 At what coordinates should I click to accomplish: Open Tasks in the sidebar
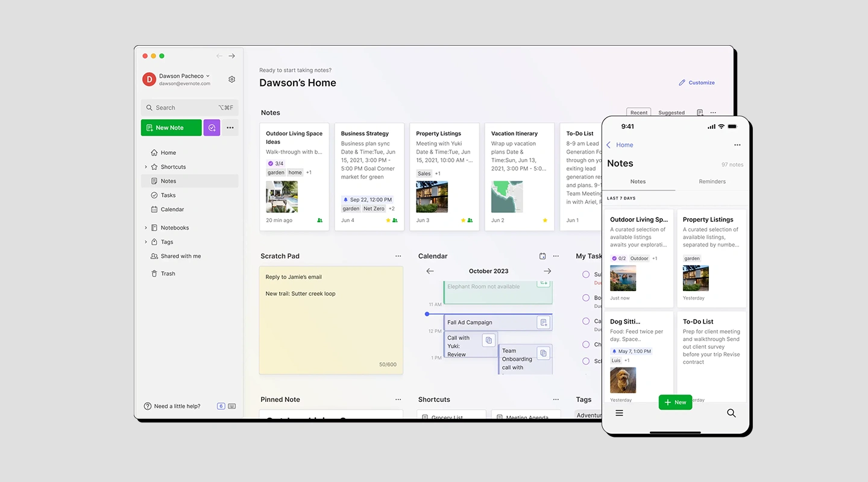(x=189, y=195)
